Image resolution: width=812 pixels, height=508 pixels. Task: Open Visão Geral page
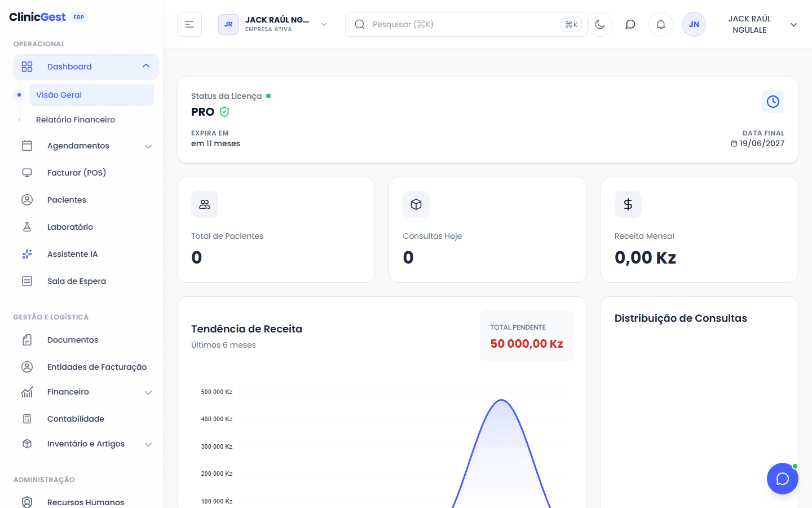click(x=91, y=95)
